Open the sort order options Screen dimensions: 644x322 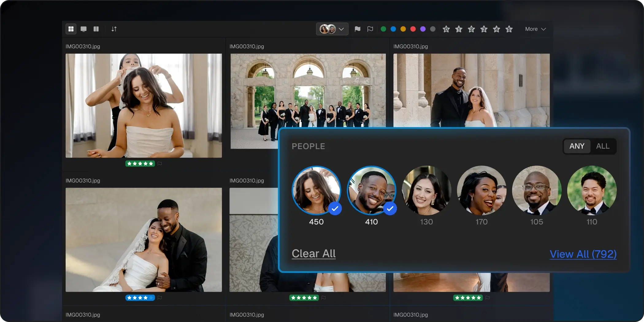coord(114,29)
